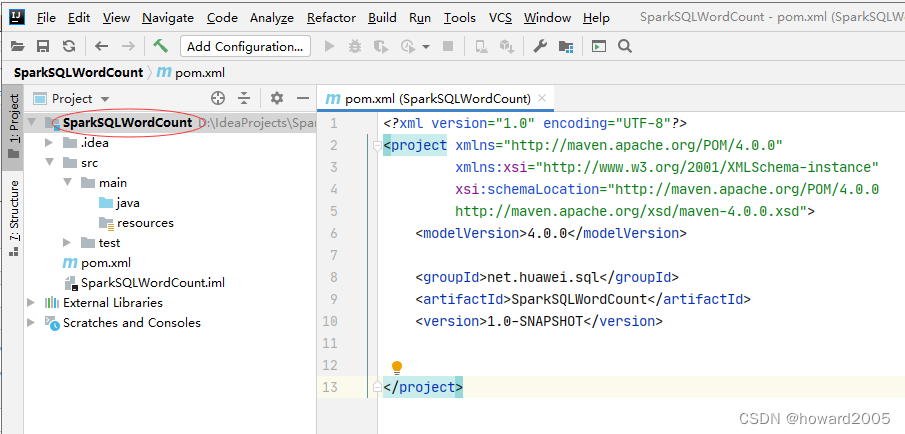Click the Search Everywhere magnifier
The height and width of the screenshot is (434, 905).
(x=624, y=46)
